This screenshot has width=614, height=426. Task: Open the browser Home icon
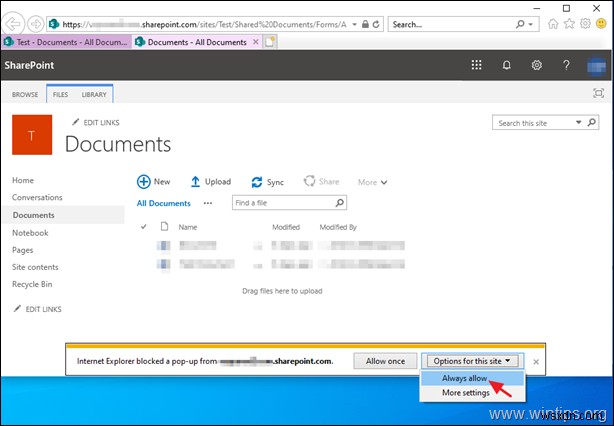pos(553,24)
